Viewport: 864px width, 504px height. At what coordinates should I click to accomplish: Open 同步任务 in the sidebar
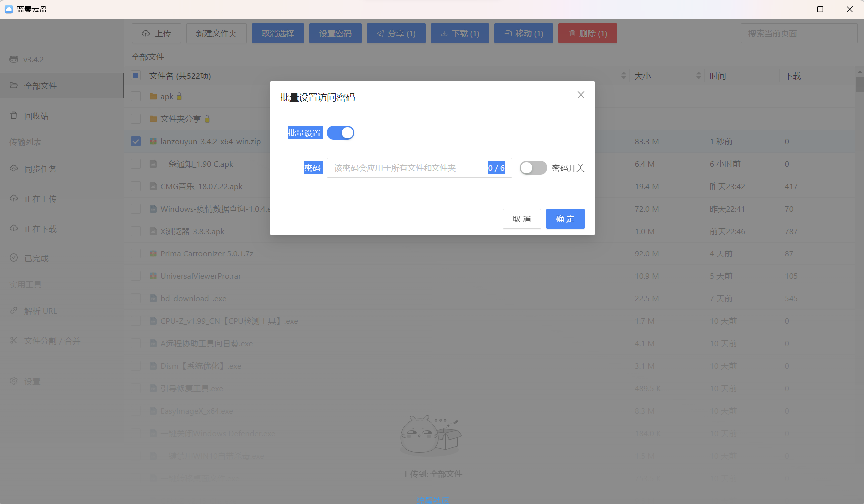pos(62,169)
